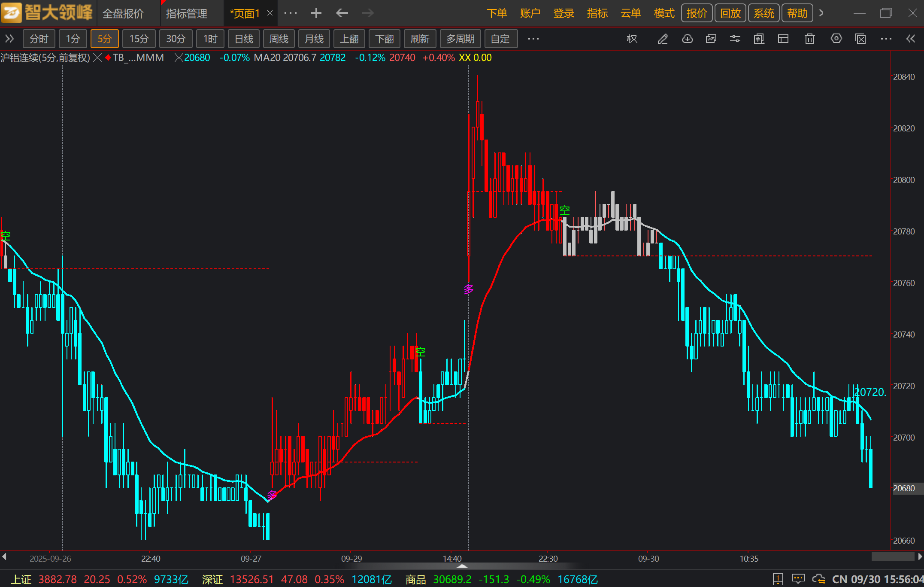Click the pencil drawing tool icon

663,39
